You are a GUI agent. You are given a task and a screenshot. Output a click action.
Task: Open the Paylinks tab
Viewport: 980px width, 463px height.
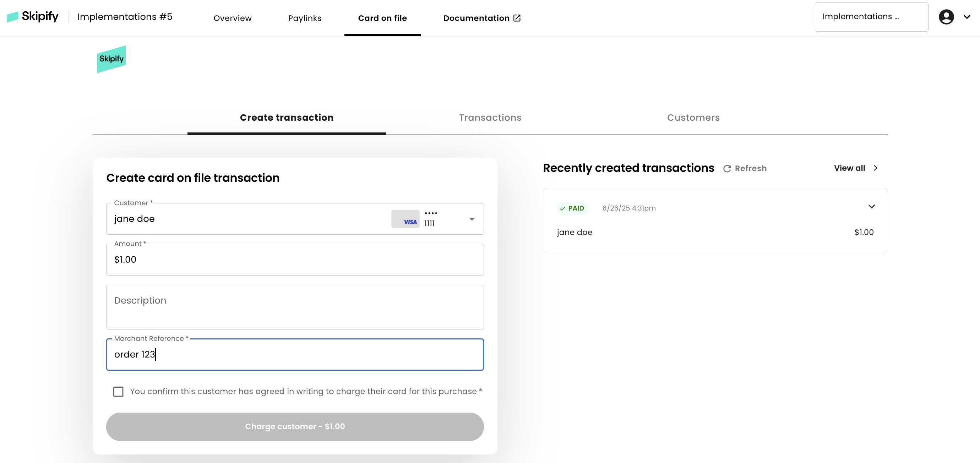click(x=305, y=18)
